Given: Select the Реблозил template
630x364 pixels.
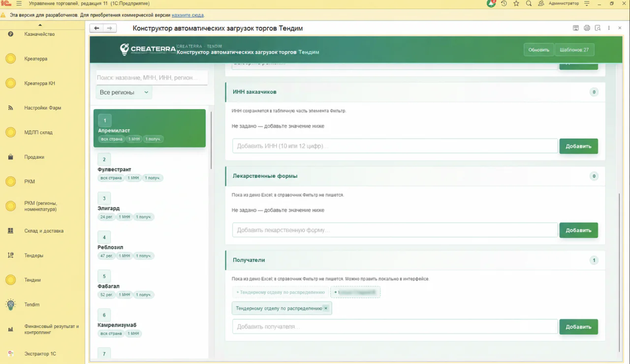Looking at the screenshot, I should (x=150, y=245).
